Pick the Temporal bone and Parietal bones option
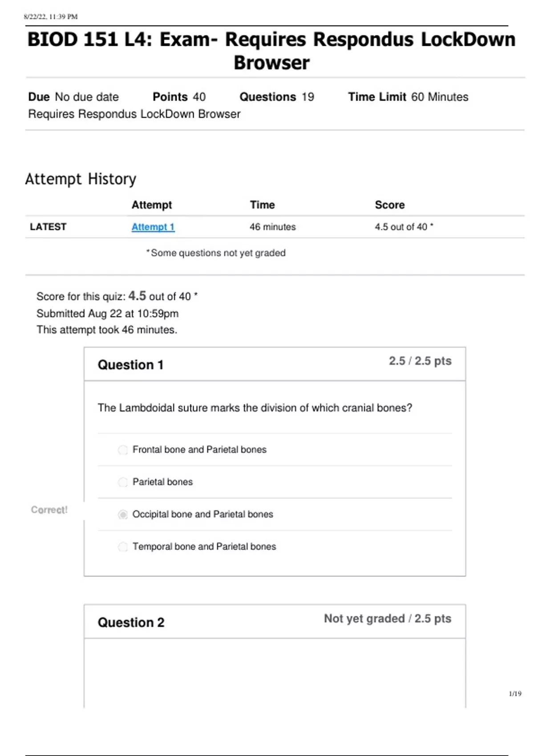The height and width of the screenshot is (756, 534). (123, 547)
